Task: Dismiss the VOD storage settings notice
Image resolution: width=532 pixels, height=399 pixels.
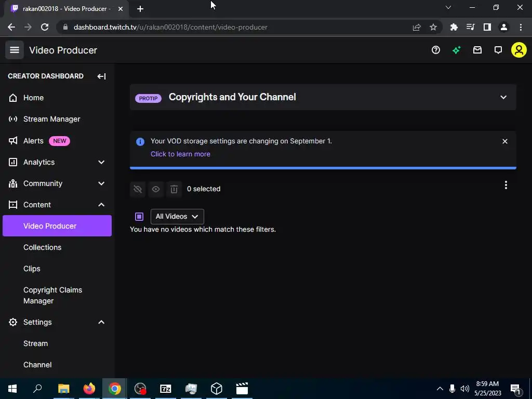Action: tap(505, 141)
